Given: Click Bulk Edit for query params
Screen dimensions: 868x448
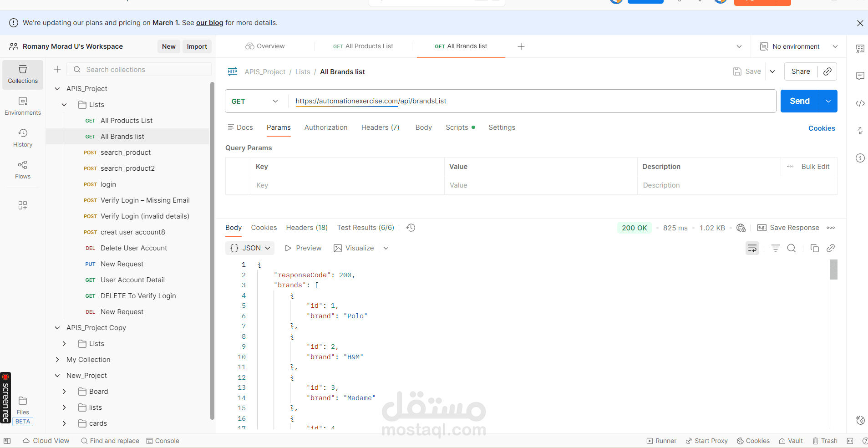Looking at the screenshot, I should click(x=815, y=167).
